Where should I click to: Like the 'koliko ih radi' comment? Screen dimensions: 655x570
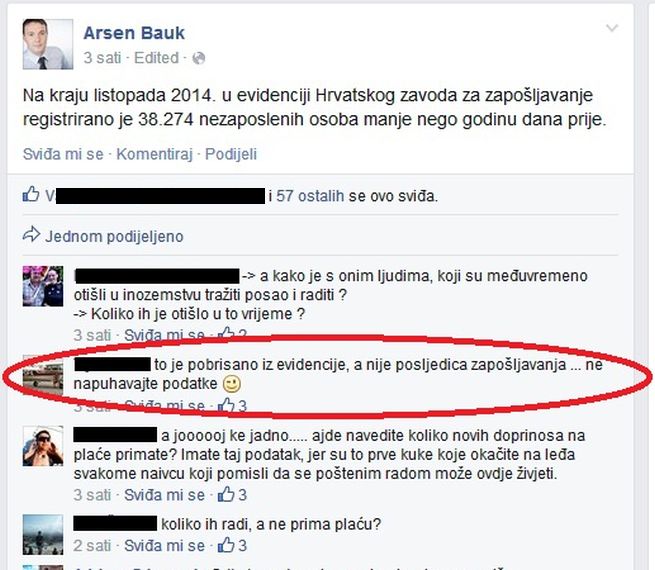[x=164, y=545]
